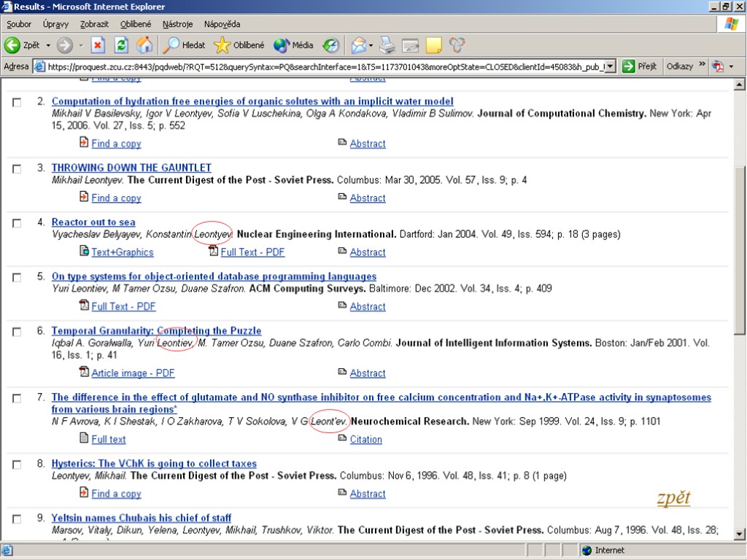Click the Přejít go button

point(639,66)
